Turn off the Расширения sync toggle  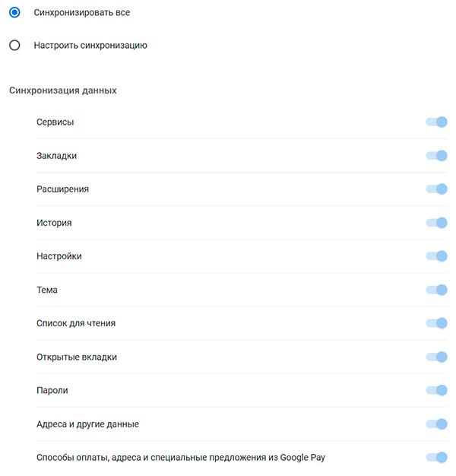click(x=436, y=189)
